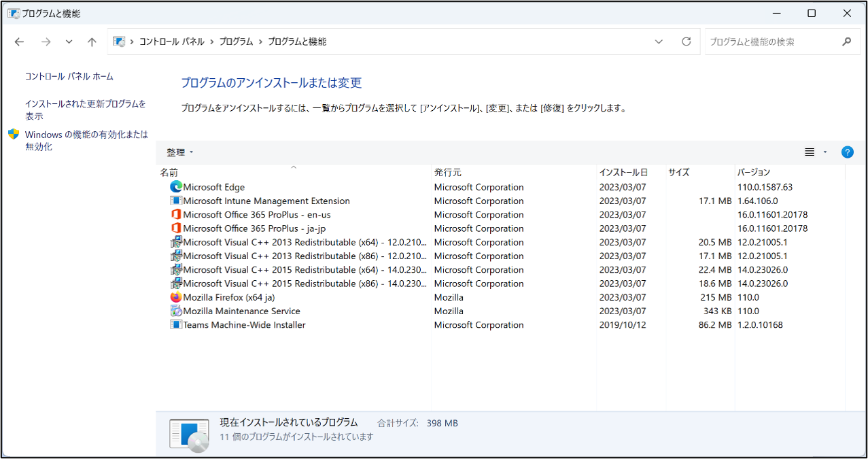Click the Microsoft Intune Management Extension icon
Screen dimensions: 868x459
tap(176, 201)
